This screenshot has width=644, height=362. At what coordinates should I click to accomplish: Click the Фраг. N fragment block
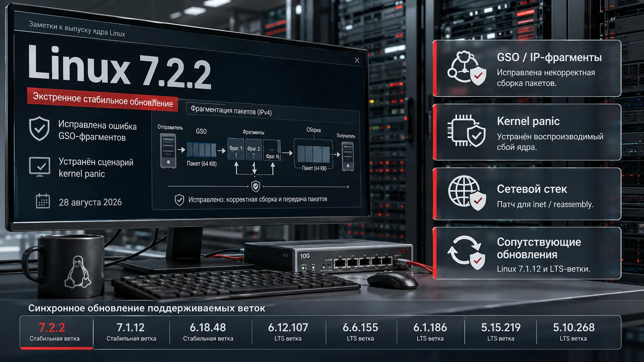click(x=272, y=150)
